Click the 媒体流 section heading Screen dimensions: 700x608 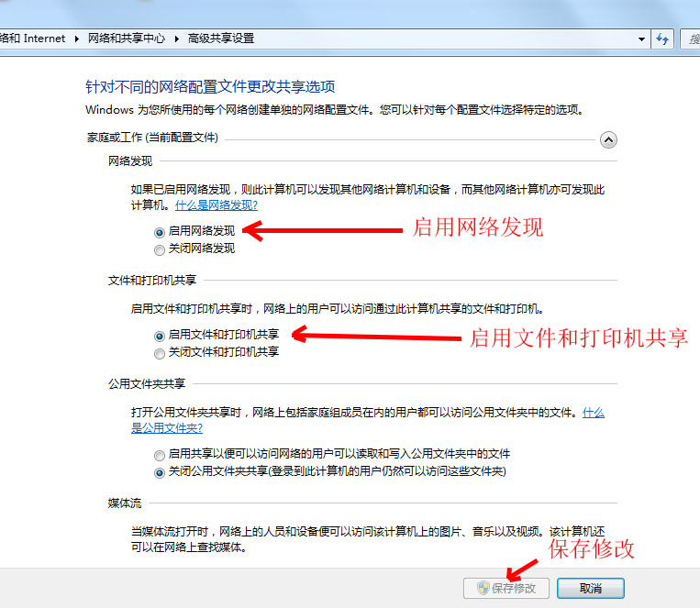click(125, 503)
